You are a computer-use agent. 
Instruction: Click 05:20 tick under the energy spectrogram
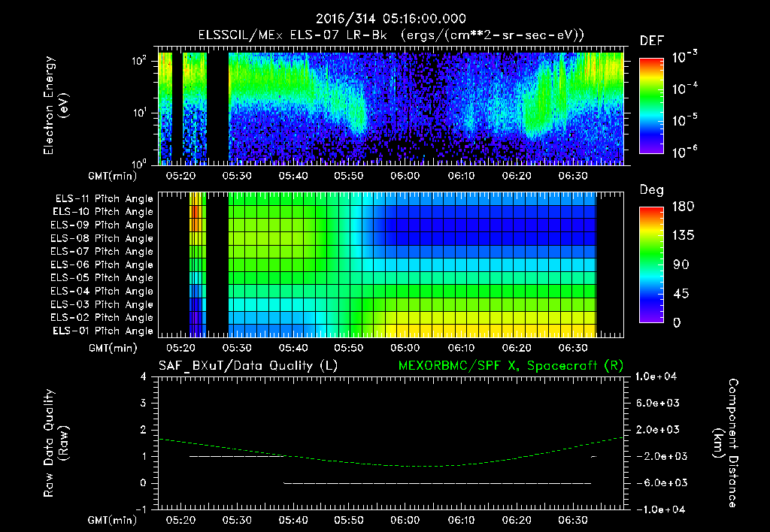(180, 176)
